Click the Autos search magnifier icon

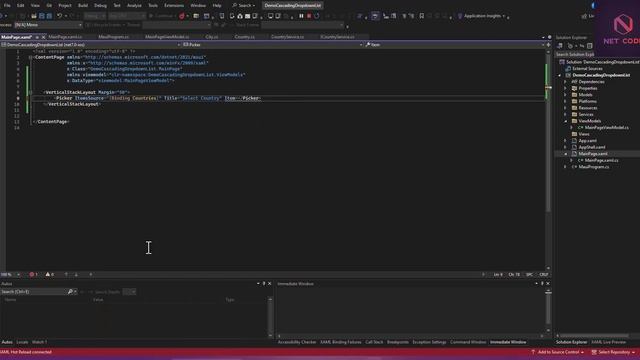70,291
